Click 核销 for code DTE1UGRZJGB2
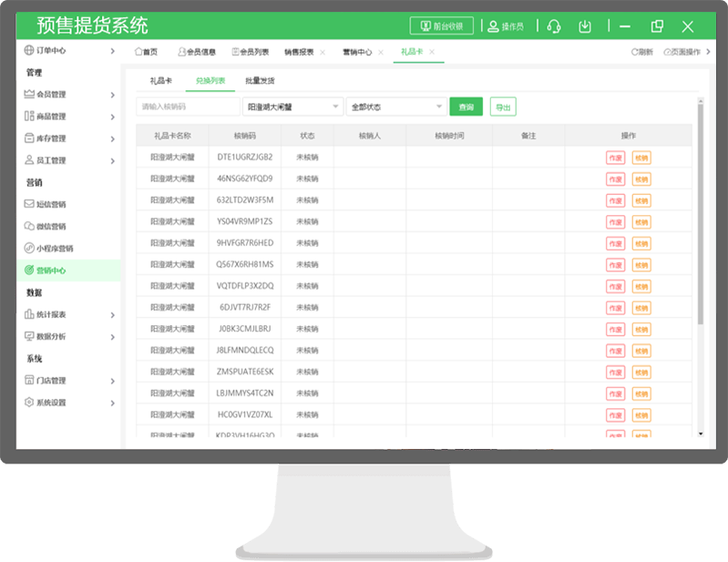 pyautogui.click(x=641, y=157)
